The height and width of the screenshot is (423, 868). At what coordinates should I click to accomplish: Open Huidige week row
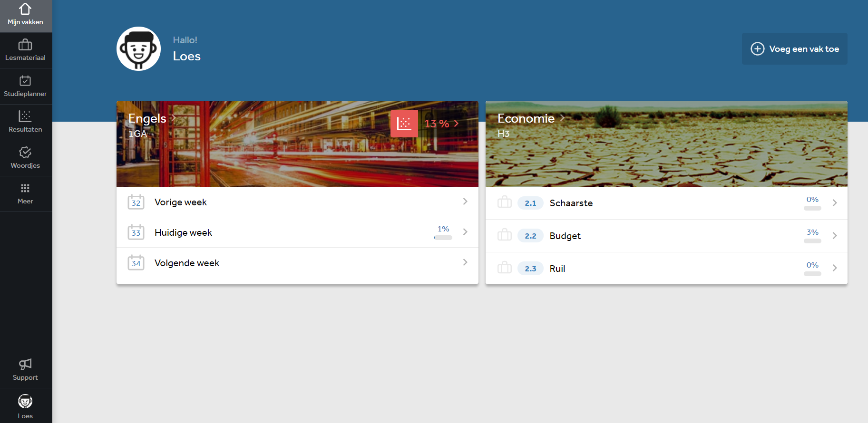[297, 232]
